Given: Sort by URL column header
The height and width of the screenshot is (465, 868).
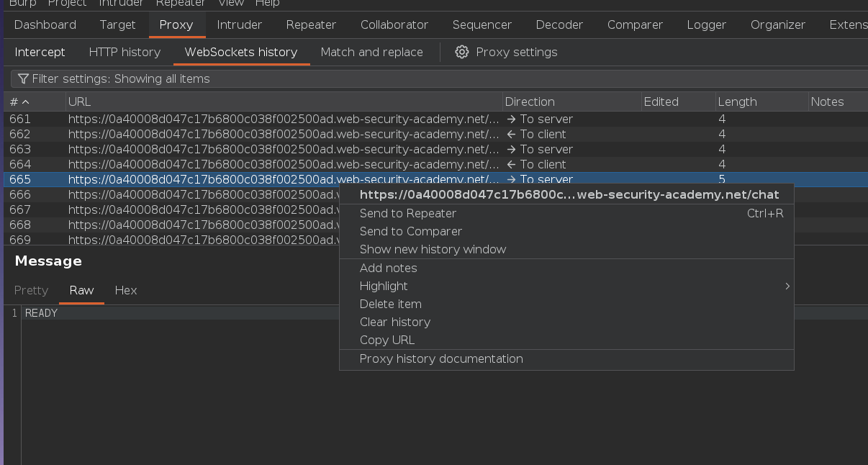Looking at the screenshot, I should tap(284, 101).
